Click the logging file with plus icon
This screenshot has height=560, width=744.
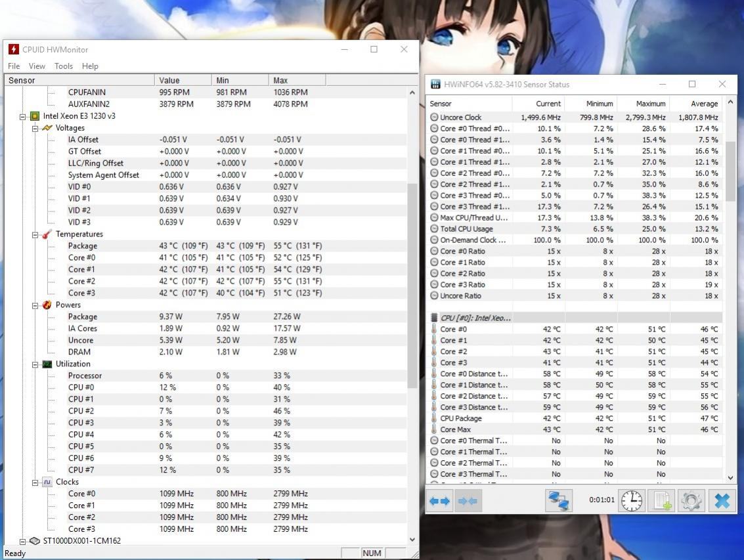coord(661,501)
